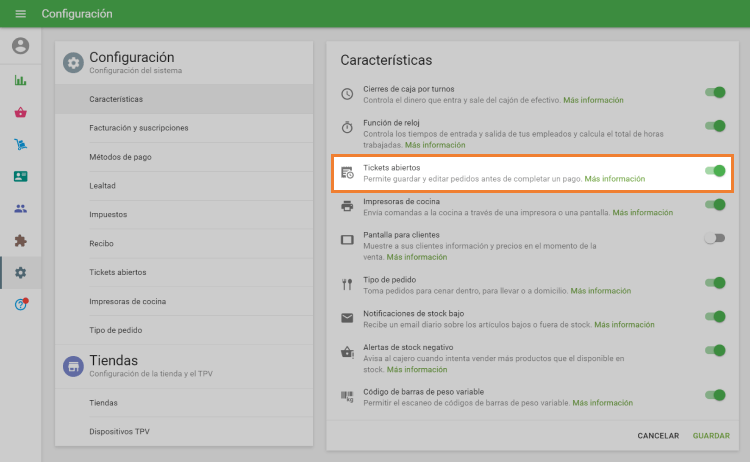Click the shopping basket items icon
750x462 pixels.
click(x=20, y=113)
